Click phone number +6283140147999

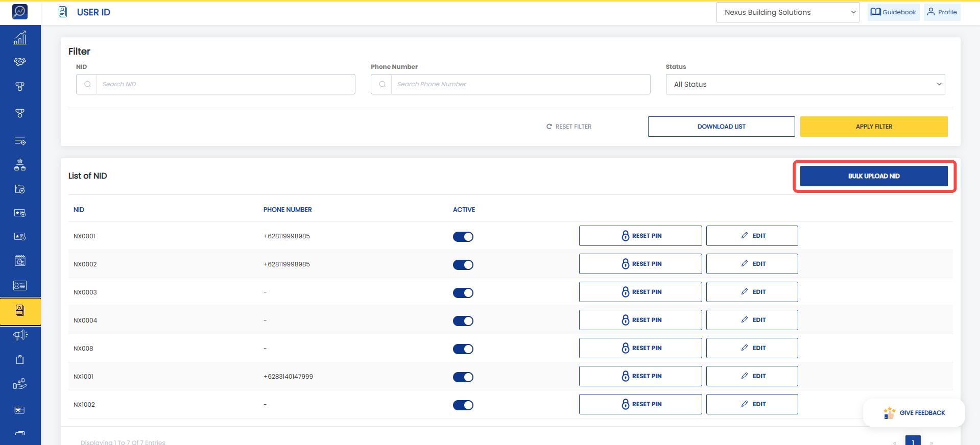pyautogui.click(x=289, y=377)
